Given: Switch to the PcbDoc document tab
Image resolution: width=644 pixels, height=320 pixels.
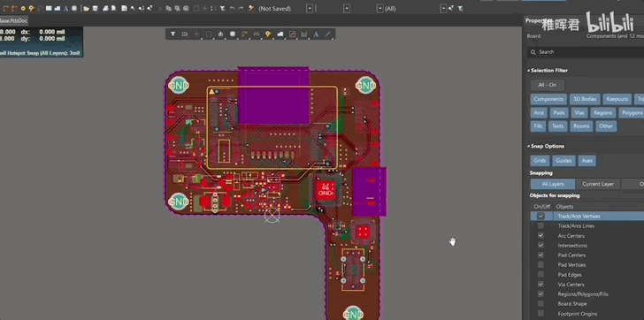Looking at the screenshot, I should 13,20.
